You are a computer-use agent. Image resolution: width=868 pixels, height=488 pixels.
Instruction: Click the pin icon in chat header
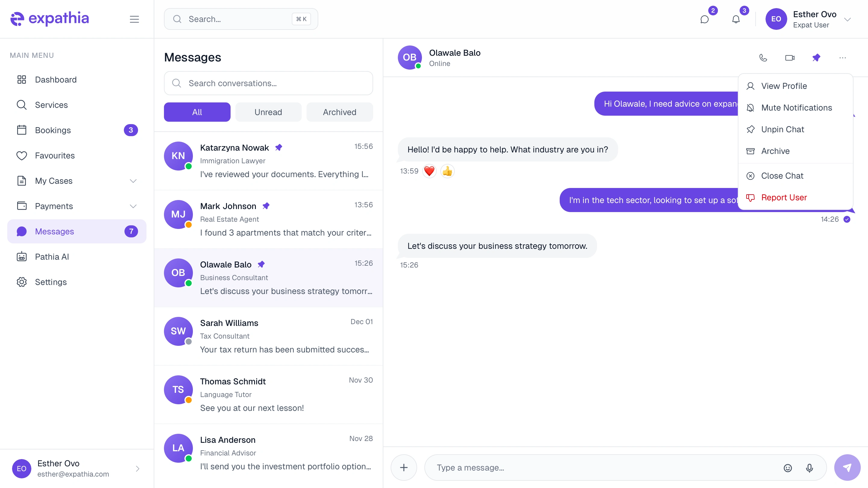pyautogui.click(x=816, y=58)
